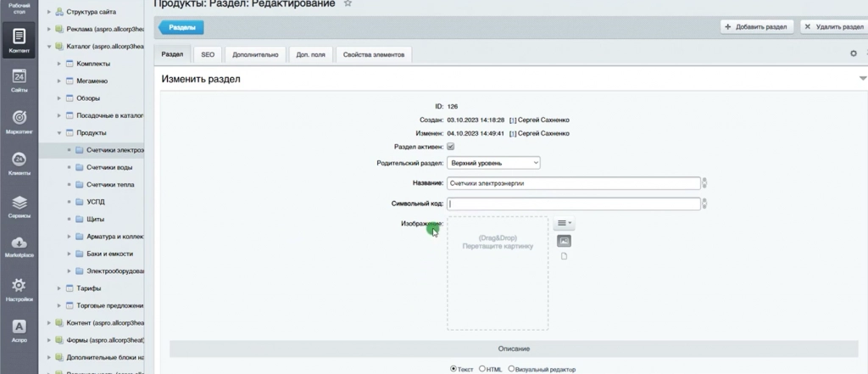
Task: Expand the Баки и емкости node
Action: pos(70,254)
